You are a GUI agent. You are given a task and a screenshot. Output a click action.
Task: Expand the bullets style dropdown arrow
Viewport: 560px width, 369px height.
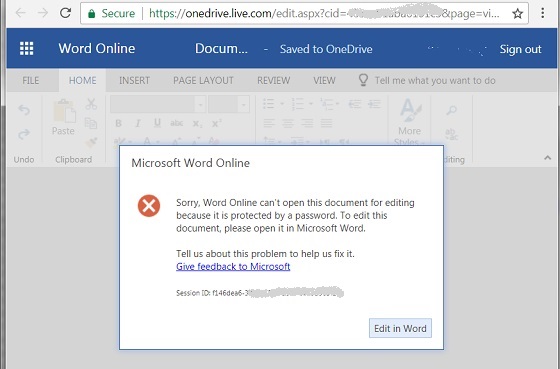point(282,104)
